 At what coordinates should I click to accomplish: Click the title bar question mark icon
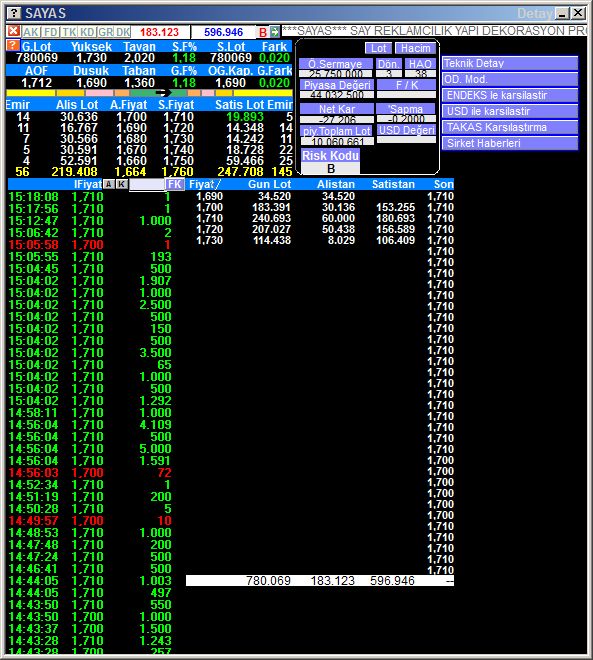coord(14,13)
